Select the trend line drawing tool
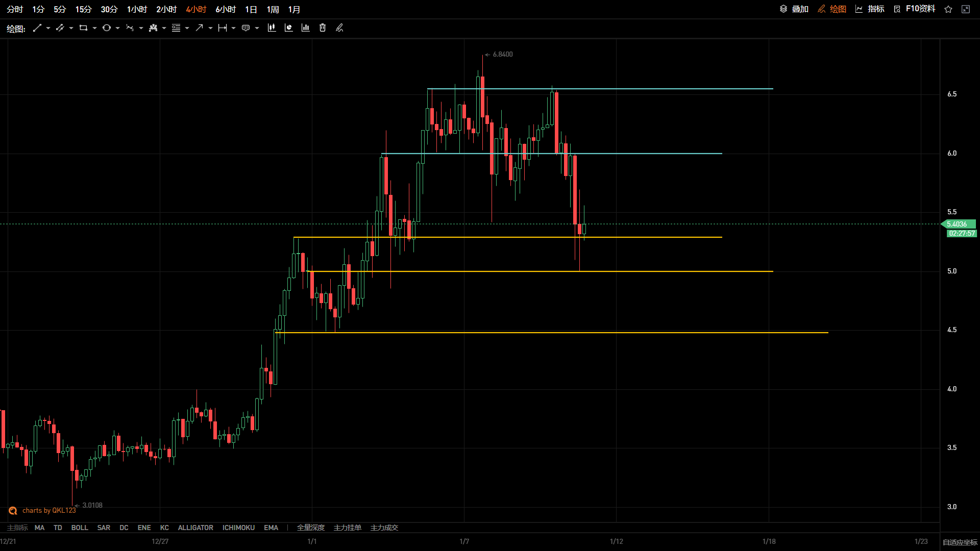 click(x=37, y=28)
